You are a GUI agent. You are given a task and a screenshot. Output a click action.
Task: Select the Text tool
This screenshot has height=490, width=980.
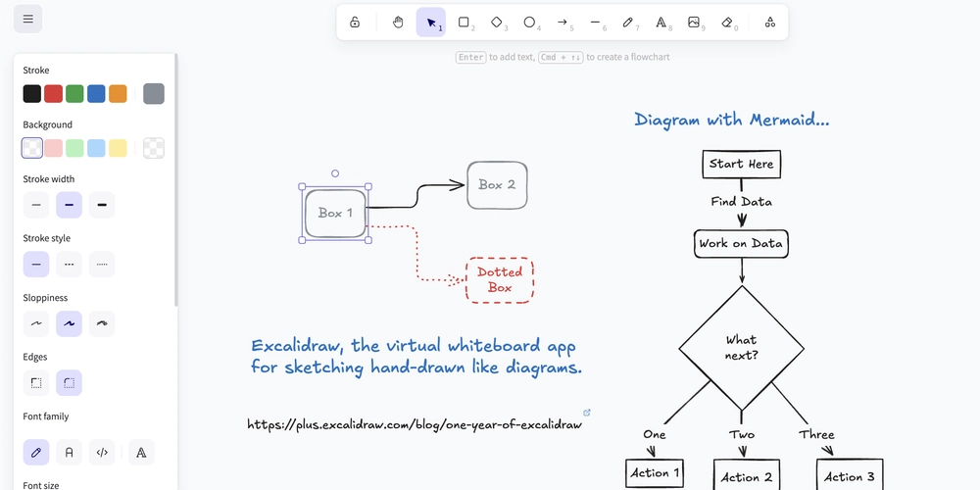click(661, 22)
